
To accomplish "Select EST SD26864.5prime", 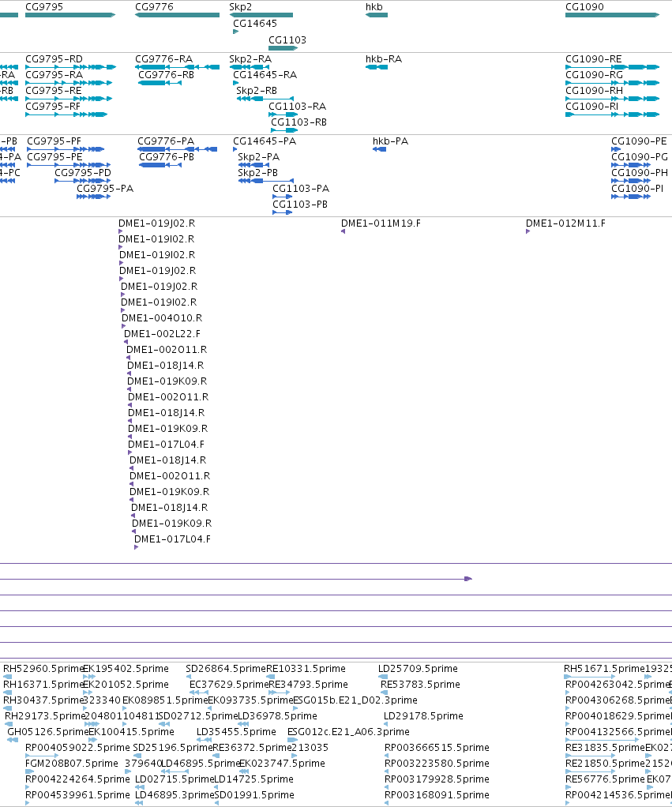I will pyautogui.click(x=226, y=669).
